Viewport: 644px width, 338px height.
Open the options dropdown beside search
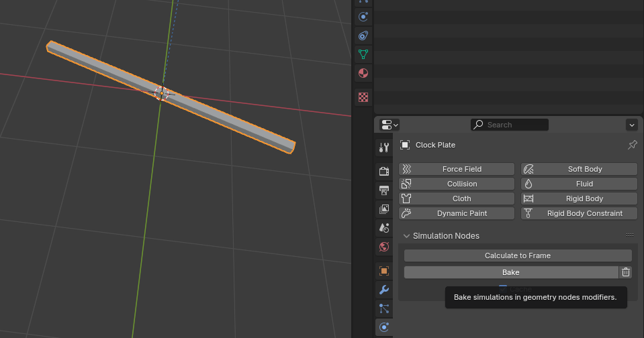point(631,125)
